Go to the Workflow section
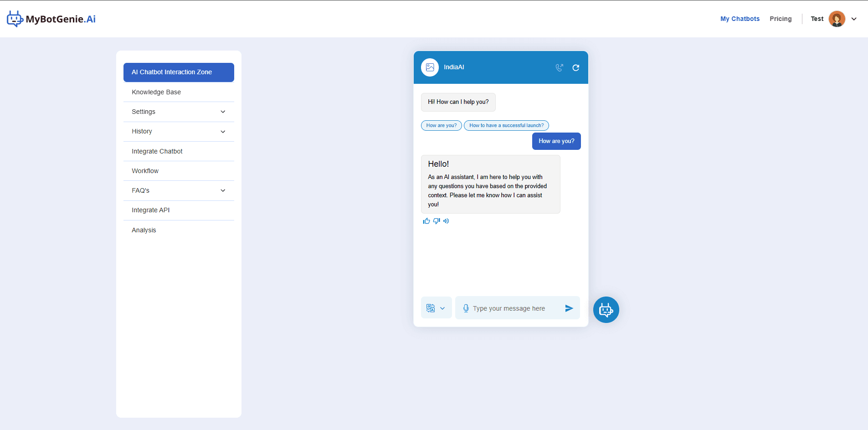The image size is (868, 430). click(179, 171)
